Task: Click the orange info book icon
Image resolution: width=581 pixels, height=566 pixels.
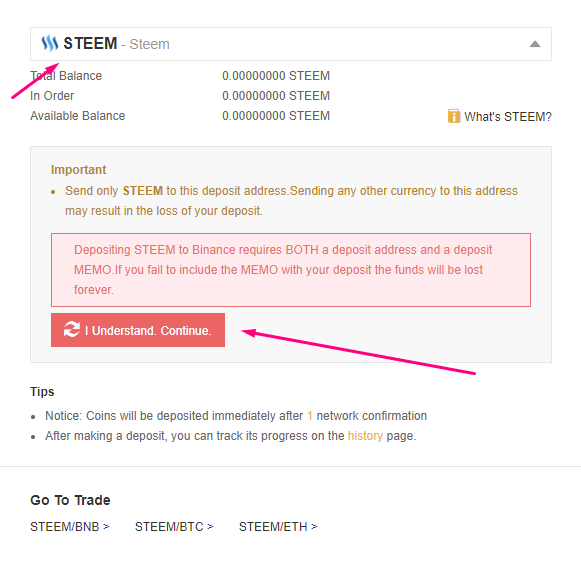Action: point(454,116)
